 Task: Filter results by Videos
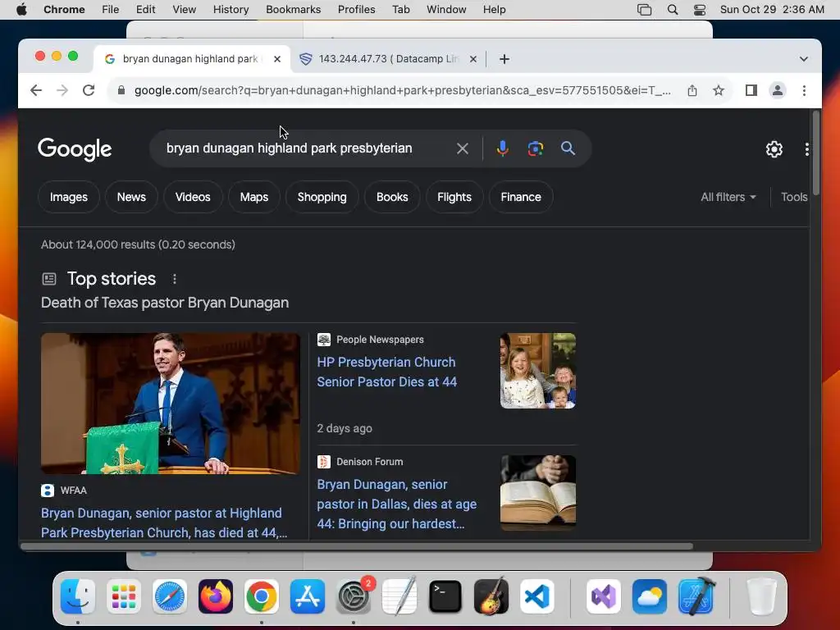193,197
